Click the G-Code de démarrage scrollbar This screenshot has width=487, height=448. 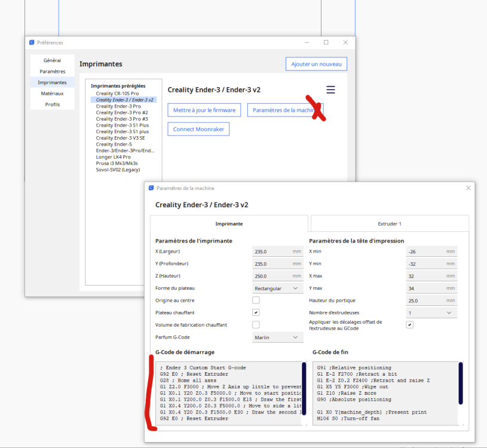[x=304, y=388]
